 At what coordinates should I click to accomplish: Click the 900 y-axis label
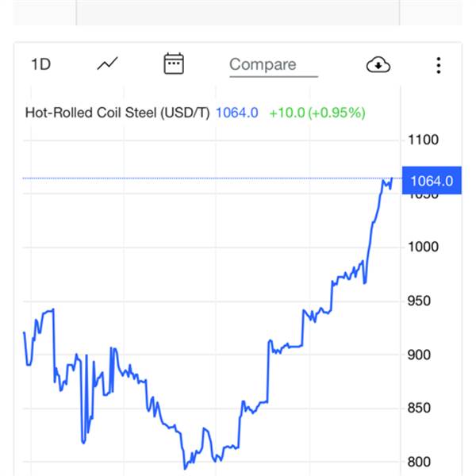[x=419, y=355]
